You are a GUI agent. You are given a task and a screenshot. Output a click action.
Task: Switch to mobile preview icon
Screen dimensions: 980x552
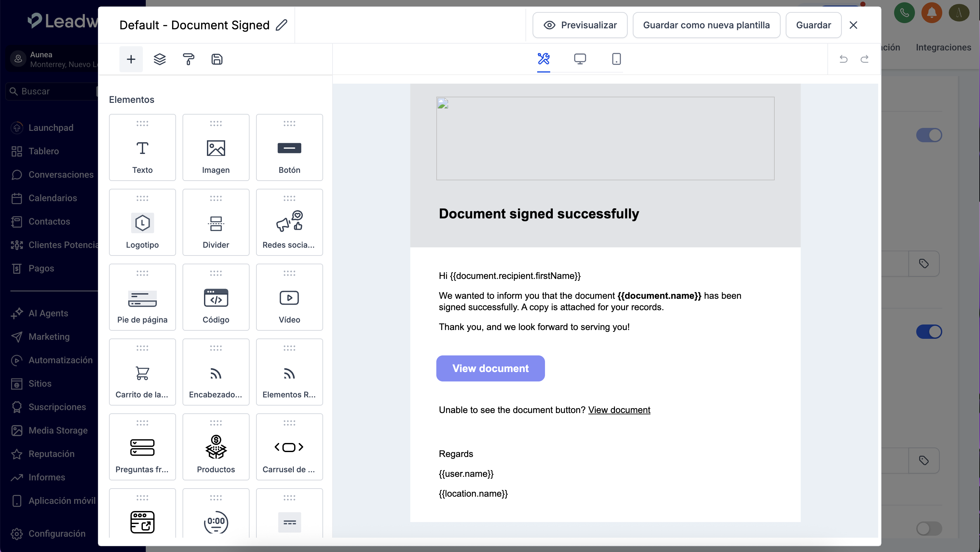616,59
